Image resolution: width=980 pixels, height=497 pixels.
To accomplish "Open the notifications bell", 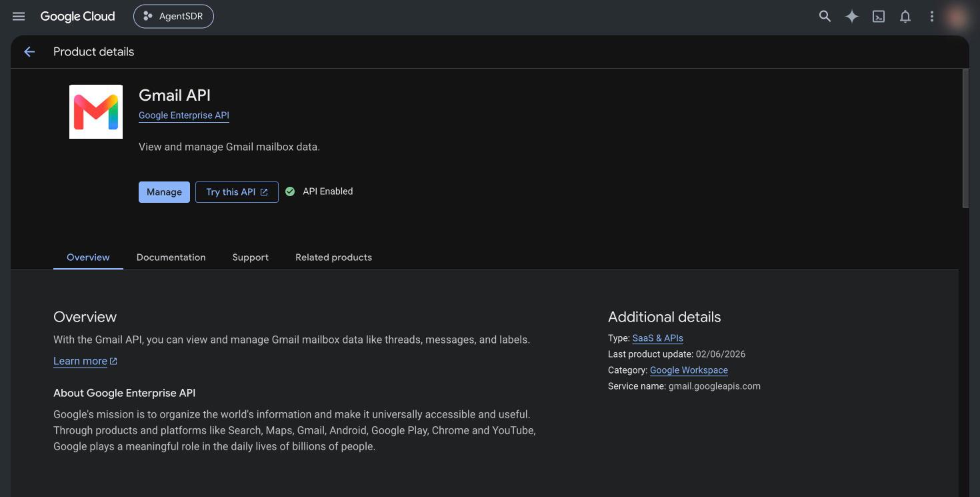I will click(905, 17).
